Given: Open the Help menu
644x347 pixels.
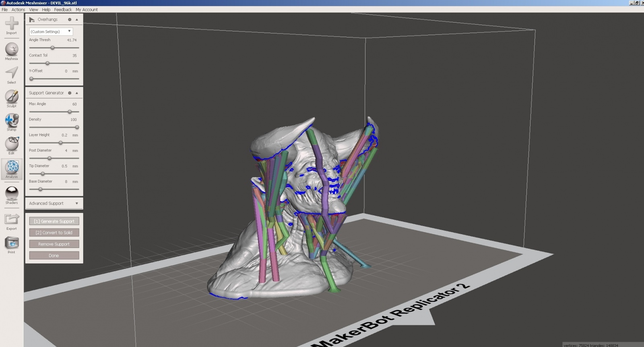Looking at the screenshot, I should (x=46, y=10).
